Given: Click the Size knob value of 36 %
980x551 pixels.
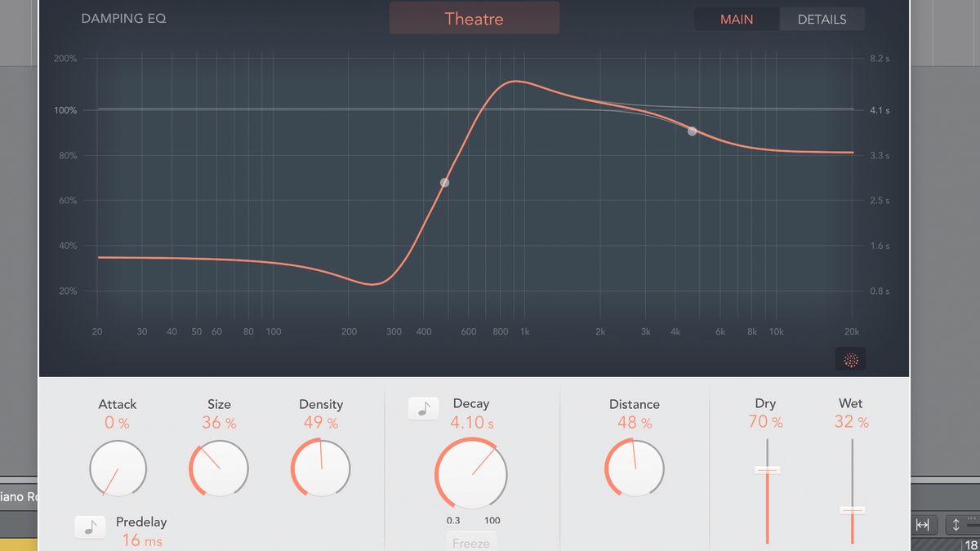Looking at the screenshot, I should pyautogui.click(x=219, y=422).
